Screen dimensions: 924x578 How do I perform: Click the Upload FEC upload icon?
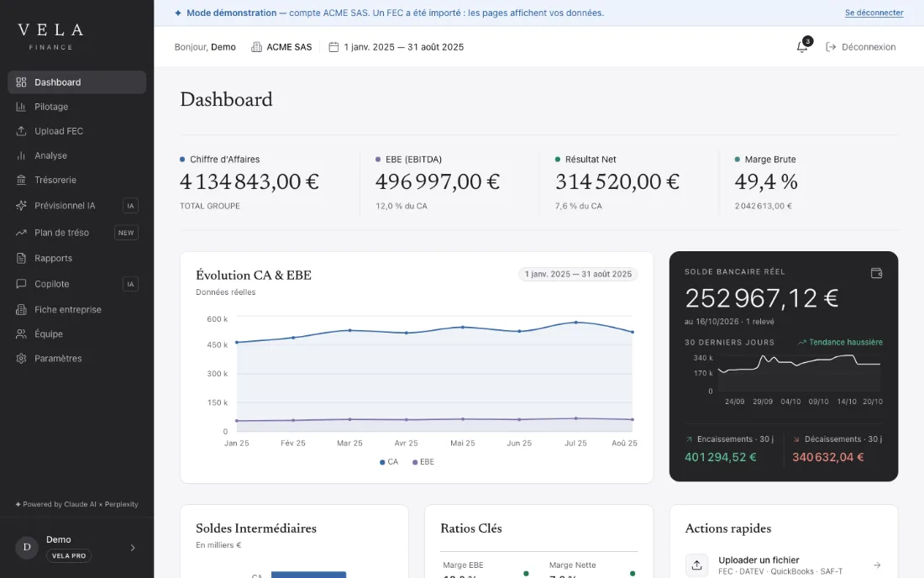click(x=21, y=131)
